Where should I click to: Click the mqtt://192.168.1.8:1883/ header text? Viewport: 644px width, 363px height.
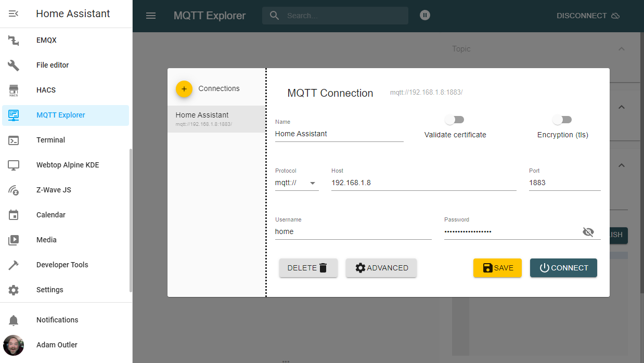pos(427,93)
